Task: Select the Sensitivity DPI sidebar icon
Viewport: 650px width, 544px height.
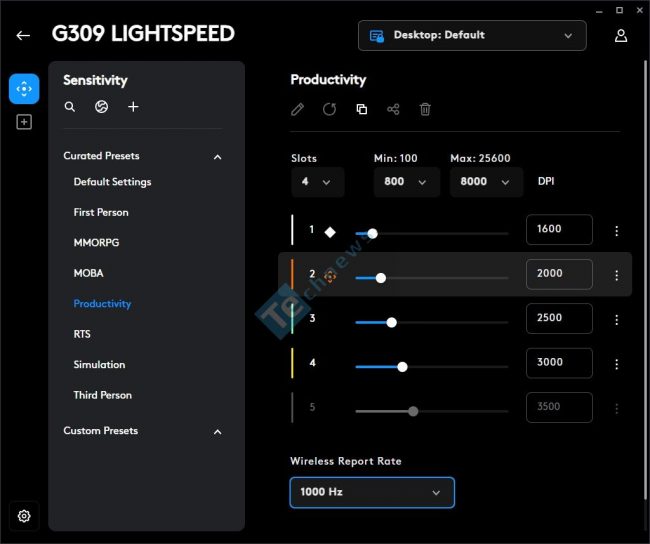Action: 24,89
